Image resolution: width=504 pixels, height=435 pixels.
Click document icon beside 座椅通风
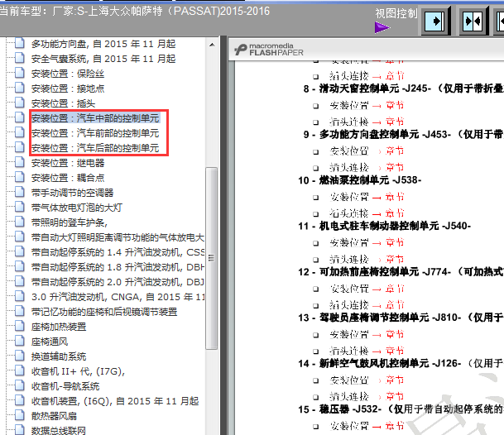tap(19, 342)
